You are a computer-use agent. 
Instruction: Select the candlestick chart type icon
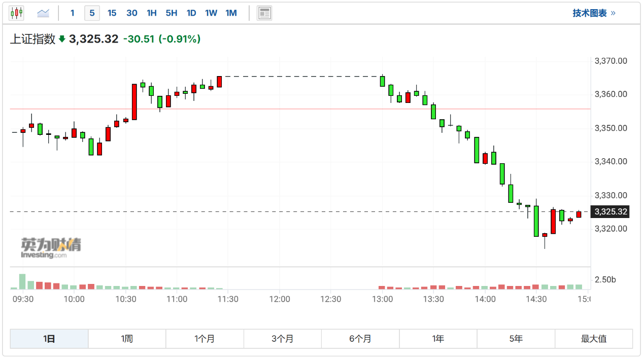pos(17,13)
